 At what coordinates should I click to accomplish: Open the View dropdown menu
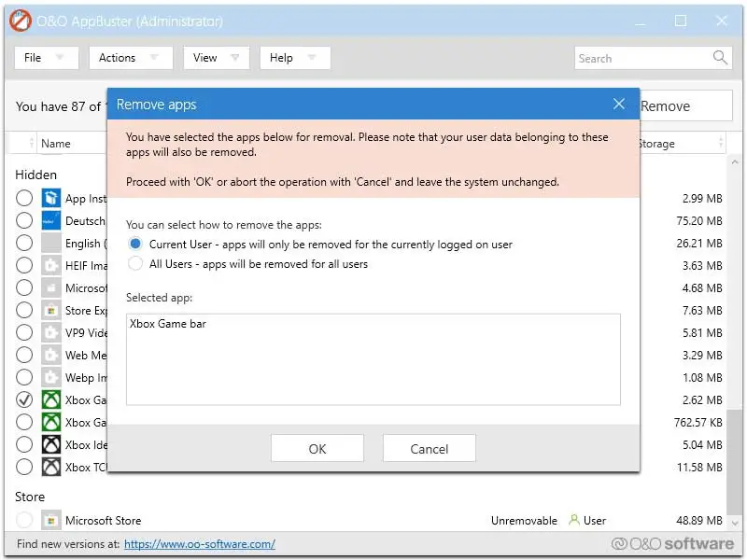coord(217,58)
